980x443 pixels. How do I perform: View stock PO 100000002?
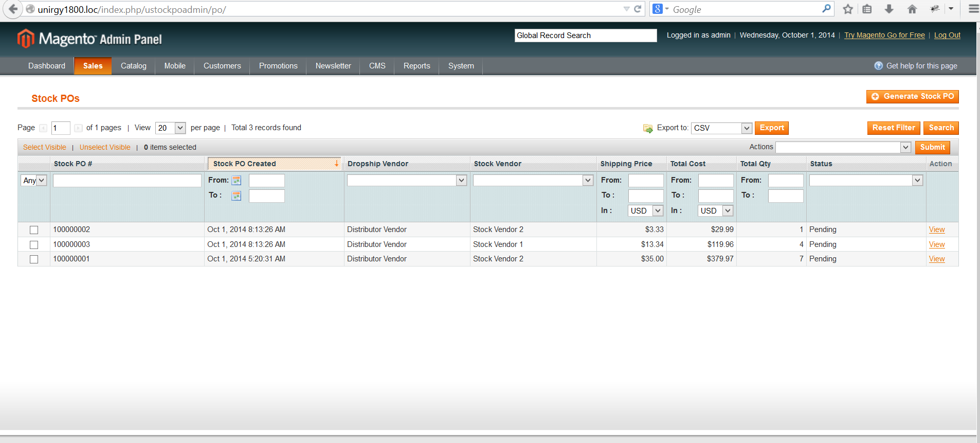[x=937, y=230]
